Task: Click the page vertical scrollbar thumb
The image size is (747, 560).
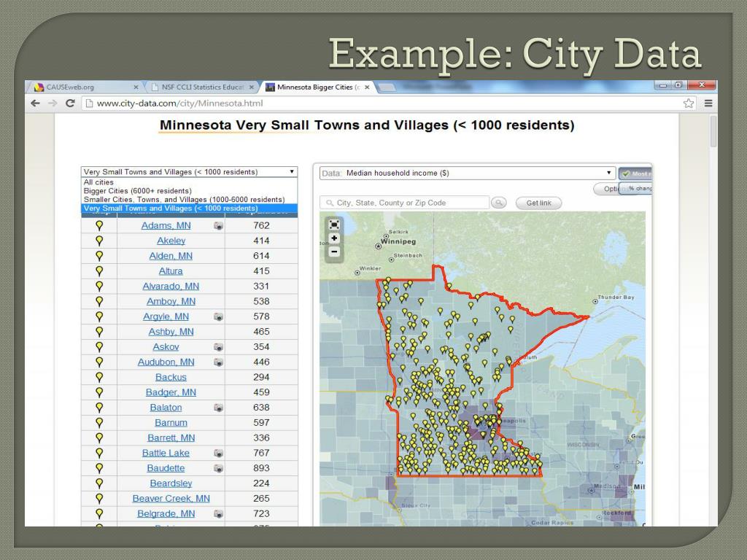Action: coord(713,131)
